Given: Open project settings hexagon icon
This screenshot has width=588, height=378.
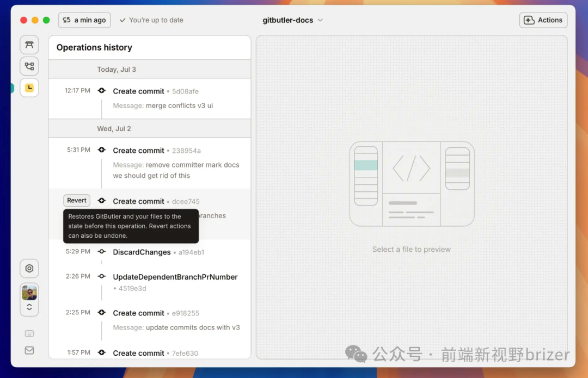Looking at the screenshot, I should click(x=29, y=268).
